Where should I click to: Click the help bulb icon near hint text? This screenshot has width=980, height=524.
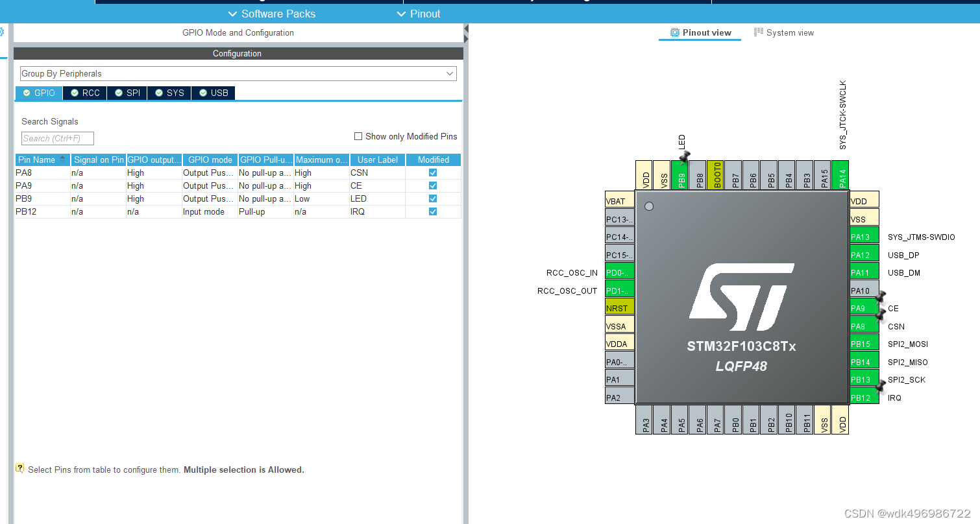point(20,468)
